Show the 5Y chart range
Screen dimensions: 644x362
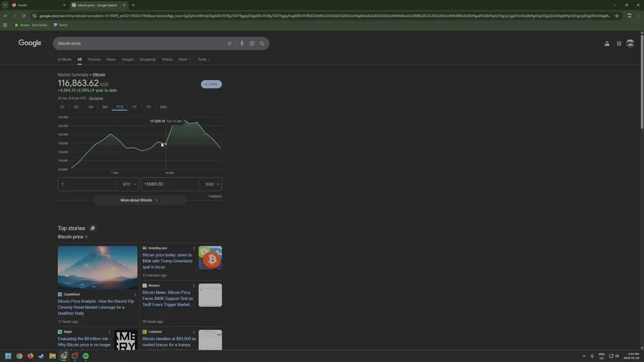tap(148, 107)
